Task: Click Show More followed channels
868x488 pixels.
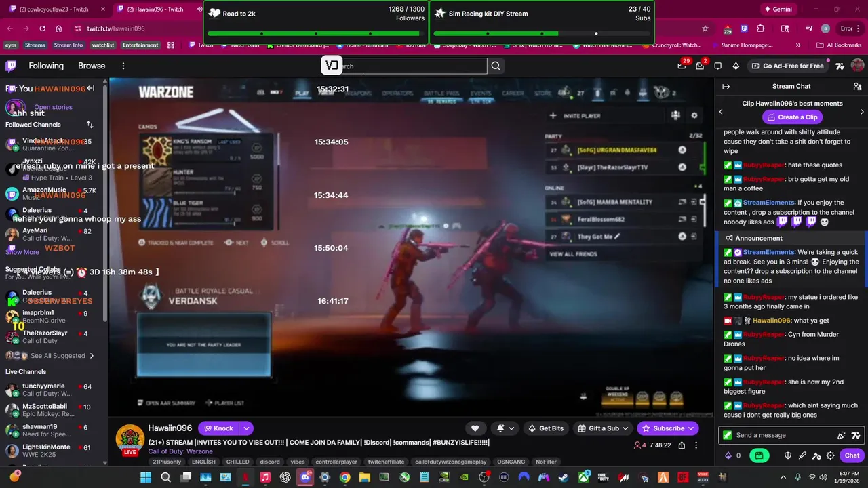Action: [22, 252]
